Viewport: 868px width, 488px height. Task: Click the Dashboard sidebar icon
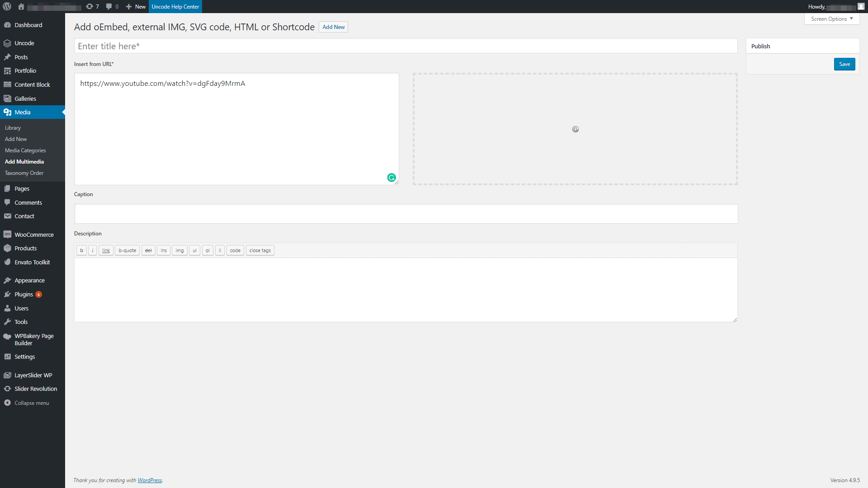(8, 25)
